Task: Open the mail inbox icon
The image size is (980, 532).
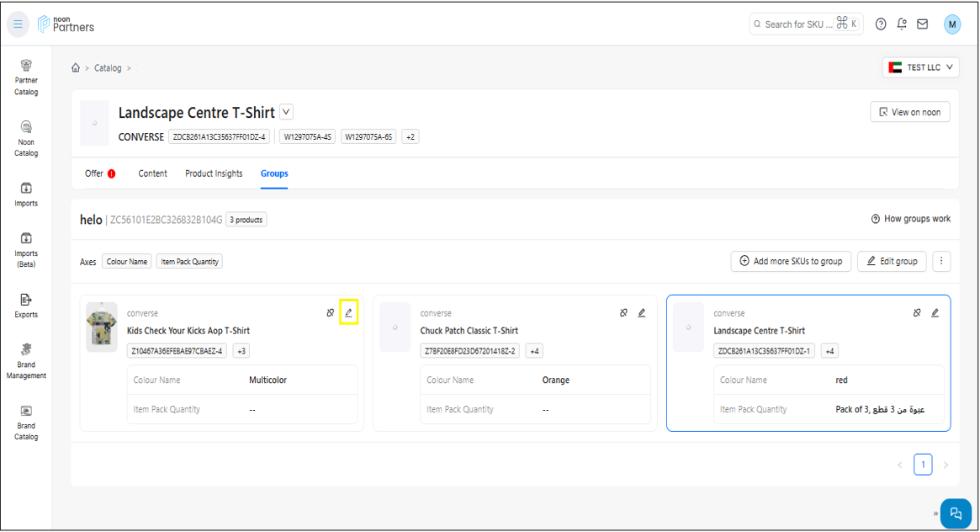Action: click(x=923, y=24)
